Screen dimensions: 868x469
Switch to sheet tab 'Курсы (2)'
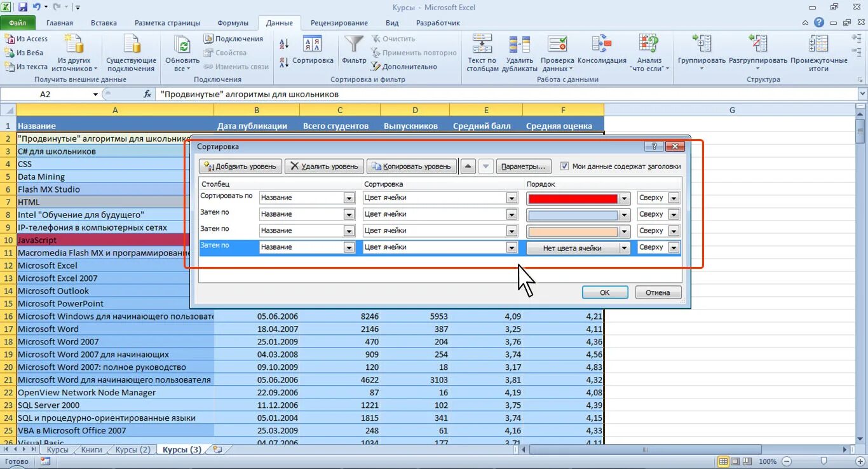click(133, 449)
